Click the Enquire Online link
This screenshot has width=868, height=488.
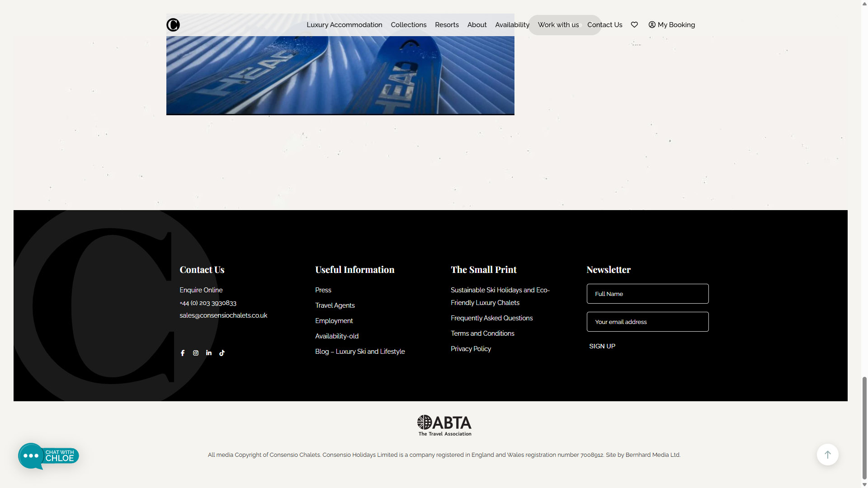point(201,290)
